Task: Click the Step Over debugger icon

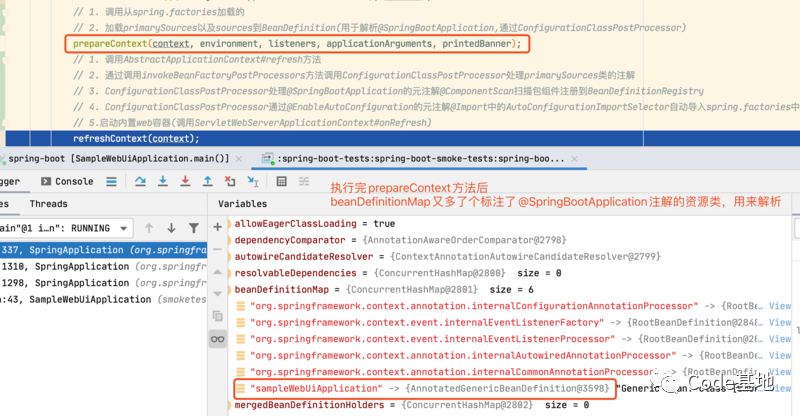Action: (140, 181)
